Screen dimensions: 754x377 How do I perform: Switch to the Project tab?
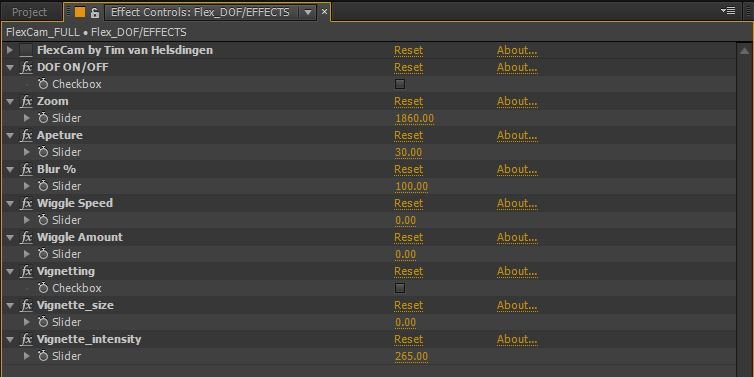pos(29,13)
